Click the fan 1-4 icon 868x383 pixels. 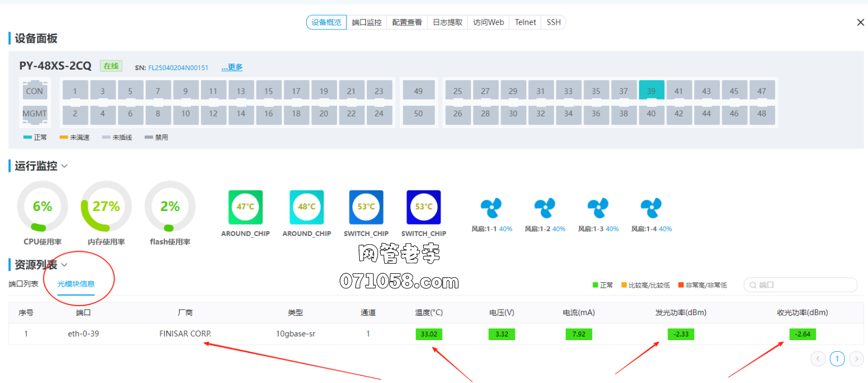pyautogui.click(x=651, y=208)
